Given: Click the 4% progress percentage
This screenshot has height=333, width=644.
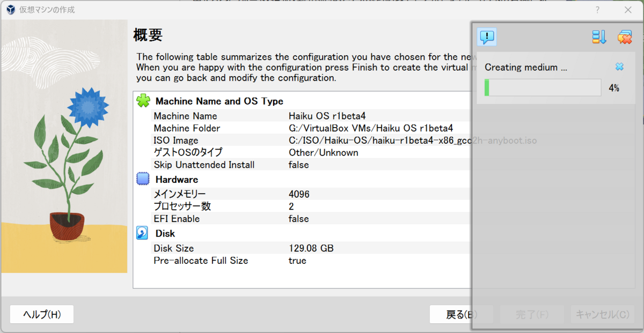Looking at the screenshot, I should [x=614, y=88].
